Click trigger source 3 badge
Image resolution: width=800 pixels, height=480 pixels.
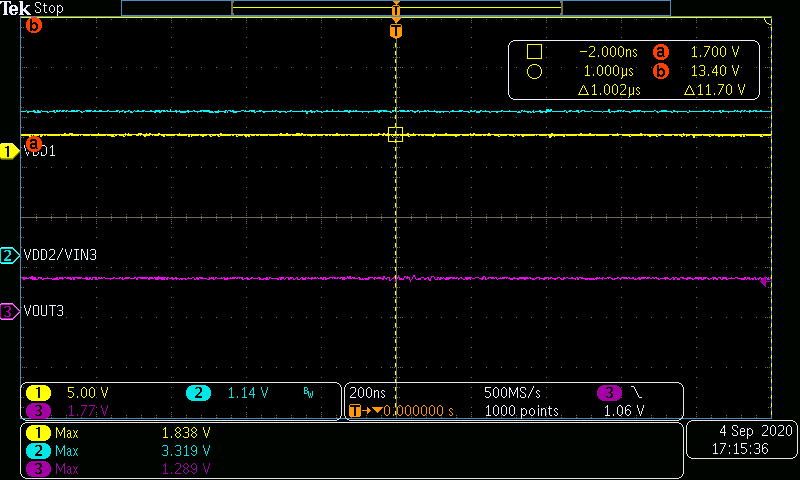609,393
